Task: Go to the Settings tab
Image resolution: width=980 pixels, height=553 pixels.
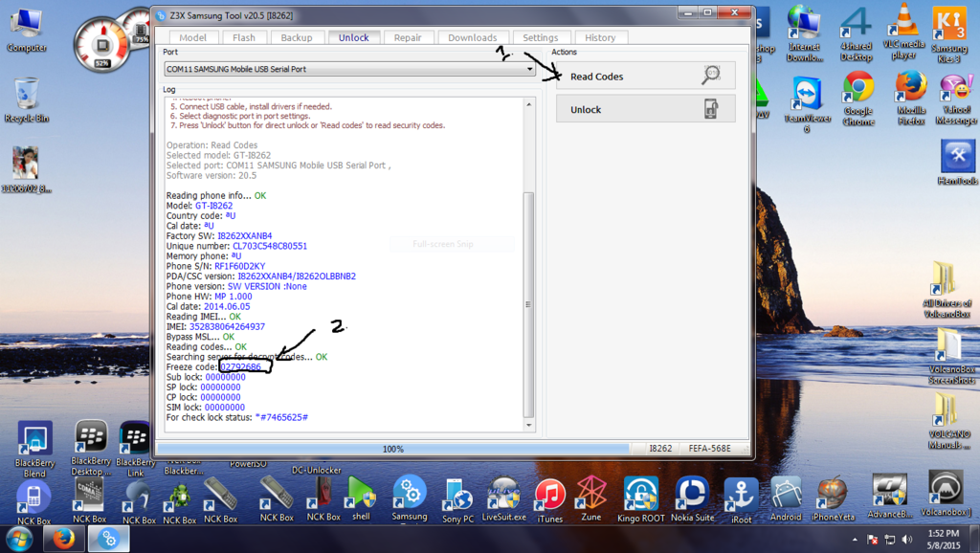Action: (540, 38)
